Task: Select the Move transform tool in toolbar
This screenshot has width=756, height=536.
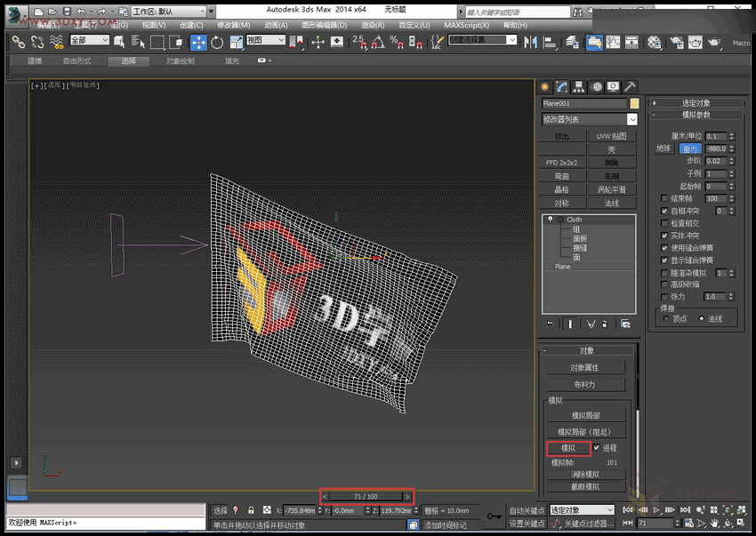Action: (x=198, y=42)
